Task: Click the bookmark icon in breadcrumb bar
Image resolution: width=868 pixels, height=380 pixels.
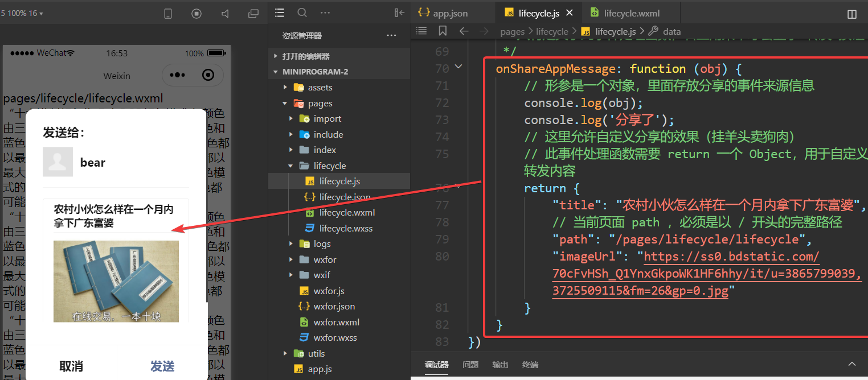Action: [443, 31]
